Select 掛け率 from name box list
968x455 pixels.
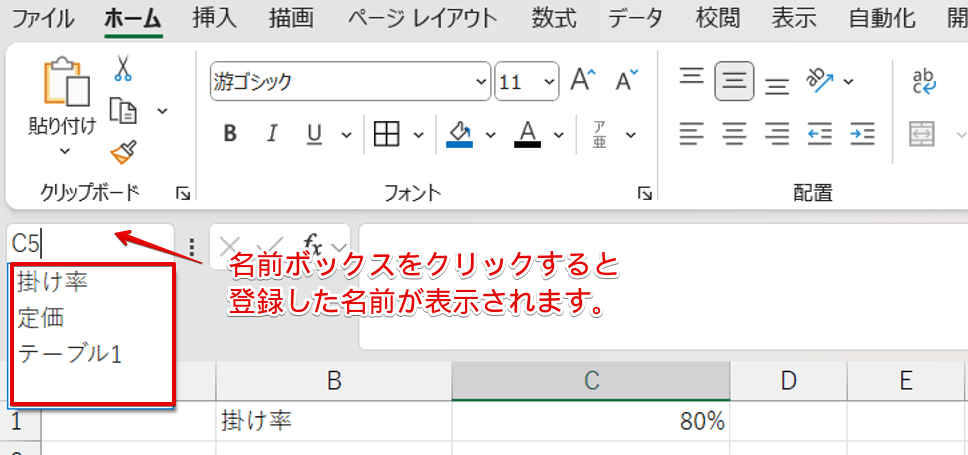[x=53, y=282]
